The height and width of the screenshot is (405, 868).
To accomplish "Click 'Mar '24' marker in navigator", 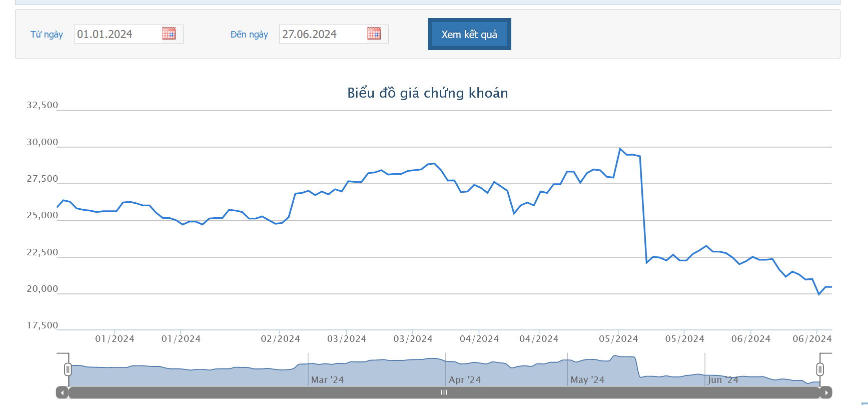I will [327, 380].
